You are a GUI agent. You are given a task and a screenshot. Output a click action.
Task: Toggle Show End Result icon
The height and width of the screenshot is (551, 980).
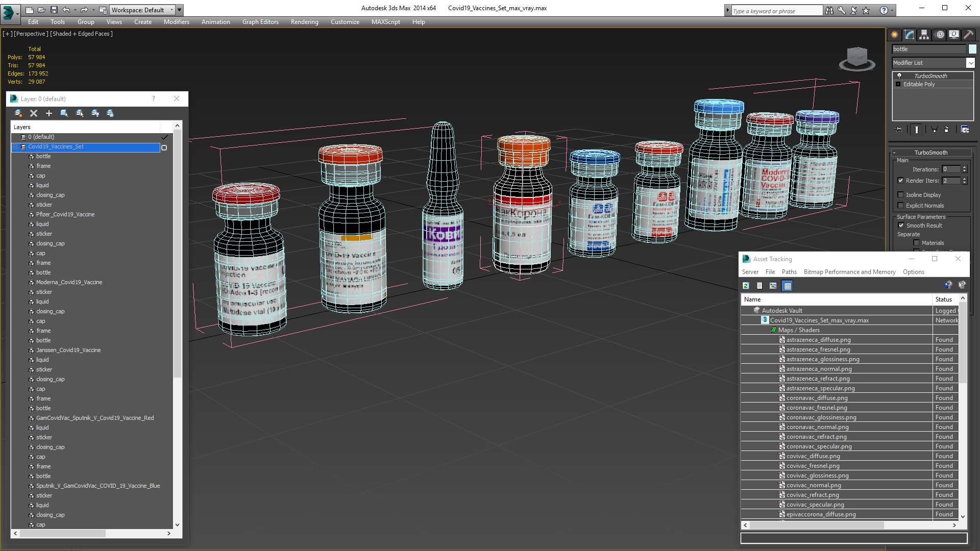pos(917,130)
